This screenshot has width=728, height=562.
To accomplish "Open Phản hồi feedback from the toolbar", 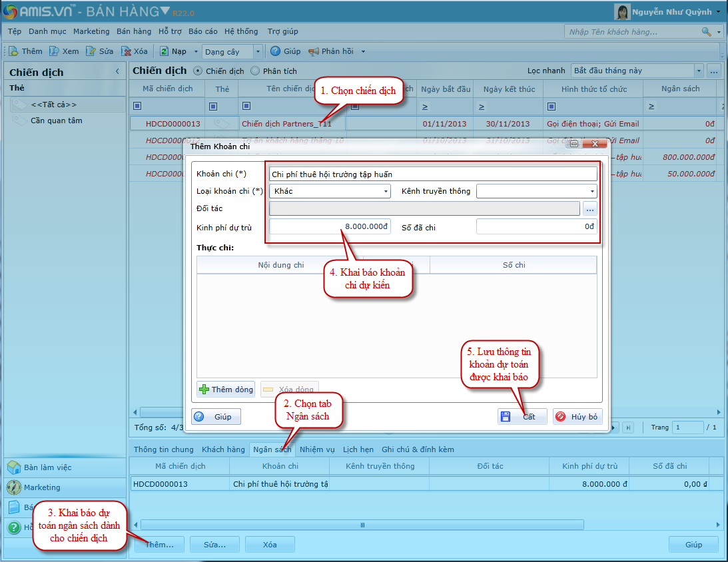I will click(x=313, y=51).
